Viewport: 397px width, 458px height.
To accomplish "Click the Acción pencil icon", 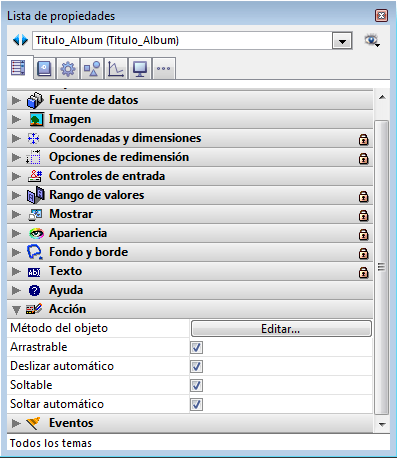I will tap(34, 309).
